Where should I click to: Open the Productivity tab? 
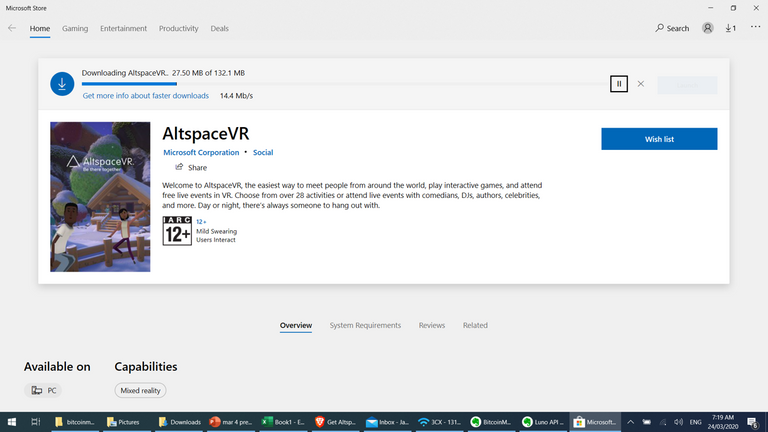(x=178, y=28)
